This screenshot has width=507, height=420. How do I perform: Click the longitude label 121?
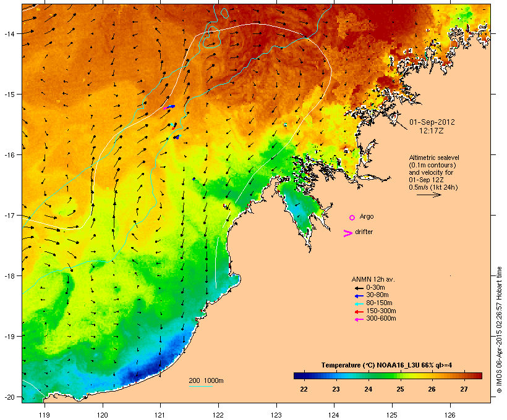pyautogui.click(x=160, y=415)
